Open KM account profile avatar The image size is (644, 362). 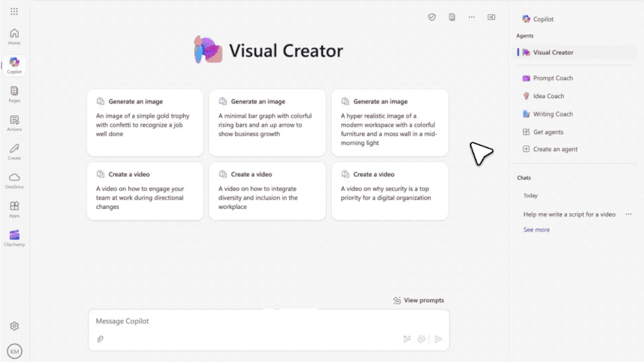pyautogui.click(x=14, y=351)
